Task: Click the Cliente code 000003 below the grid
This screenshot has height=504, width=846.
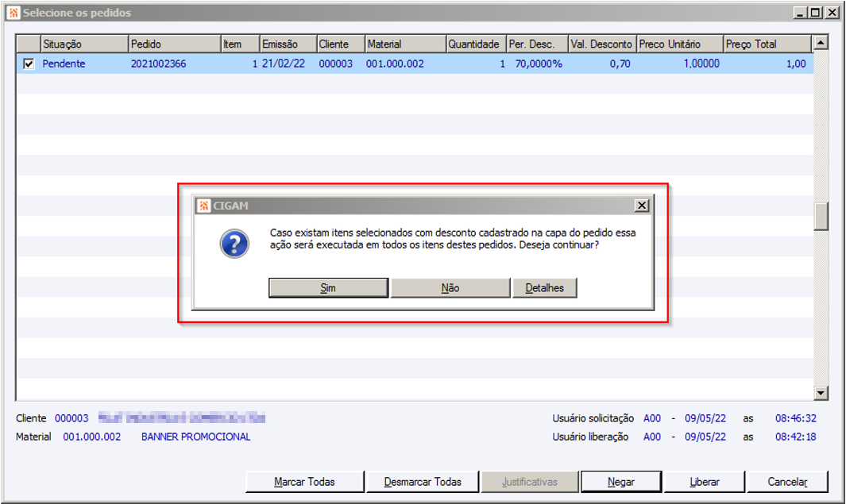Action: [x=71, y=418]
